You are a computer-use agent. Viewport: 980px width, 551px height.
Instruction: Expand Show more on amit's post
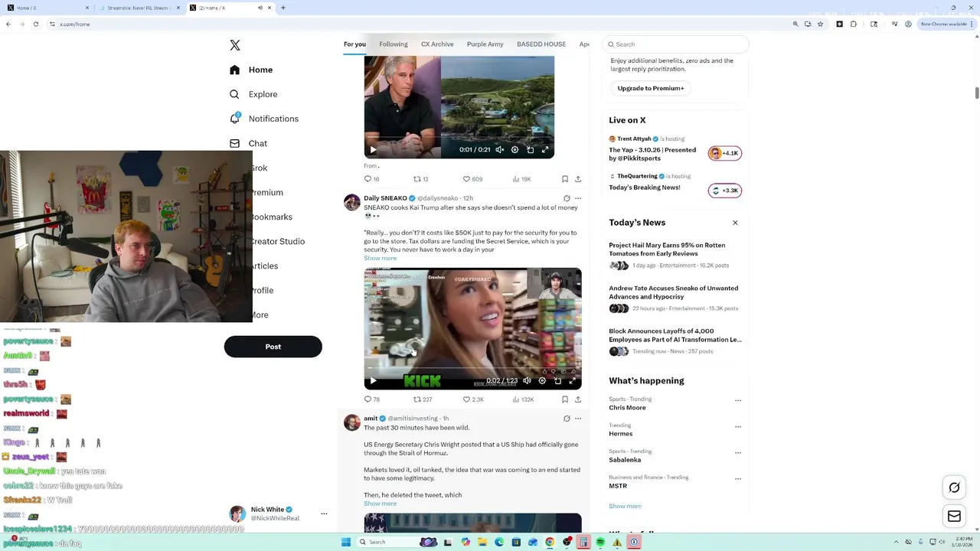coord(380,504)
